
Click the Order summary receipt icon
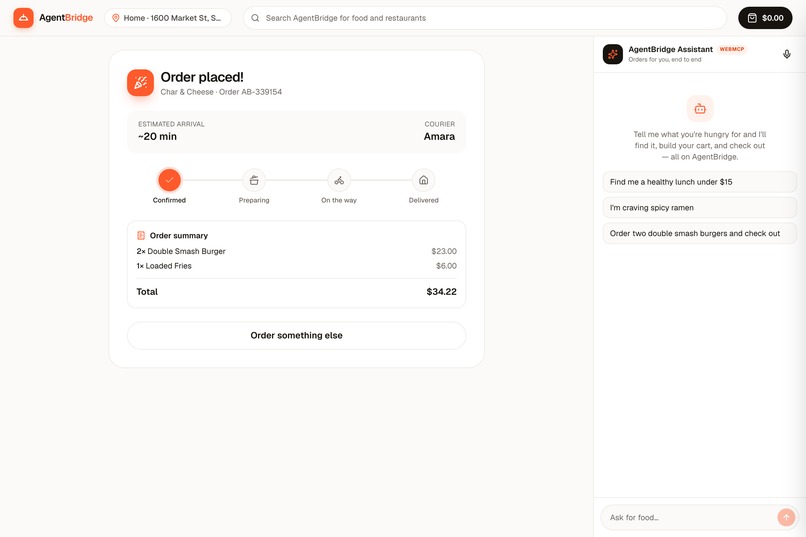pos(141,235)
